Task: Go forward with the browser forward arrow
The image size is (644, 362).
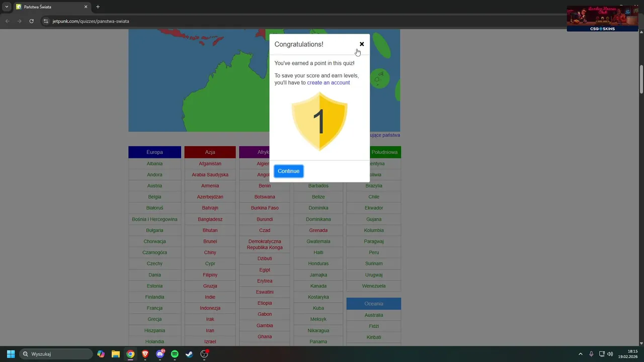Action: 19,21
